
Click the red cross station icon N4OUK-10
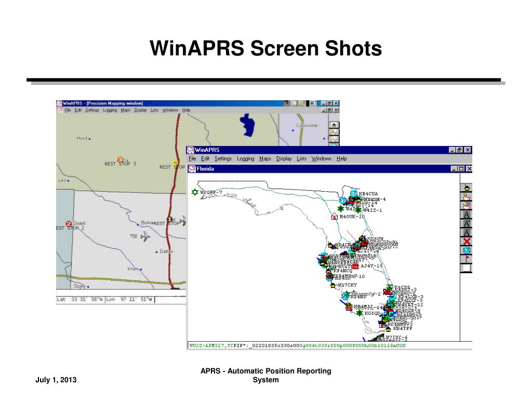tap(335, 217)
